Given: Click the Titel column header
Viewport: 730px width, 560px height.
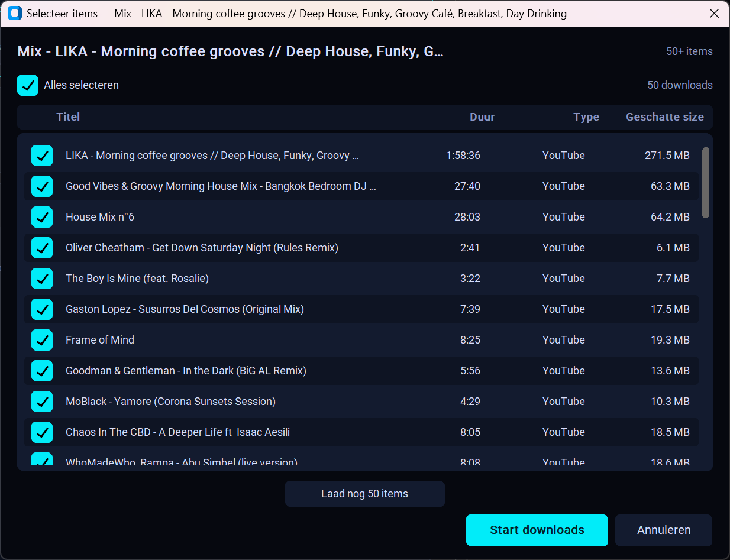Looking at the screenshot, I should pos(68,117).
